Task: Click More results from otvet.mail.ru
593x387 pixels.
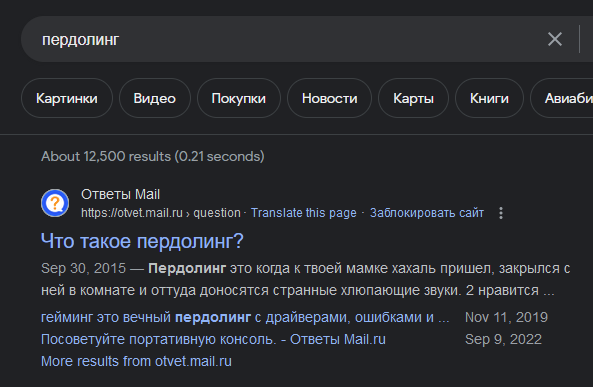Action: pyautogui.click(x=136, y=361)
